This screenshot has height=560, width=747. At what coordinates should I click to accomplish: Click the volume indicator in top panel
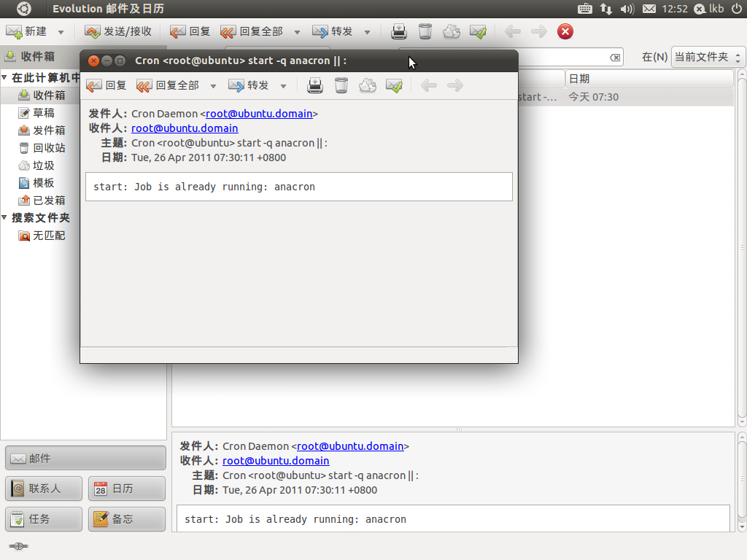[x=627, y=9]
